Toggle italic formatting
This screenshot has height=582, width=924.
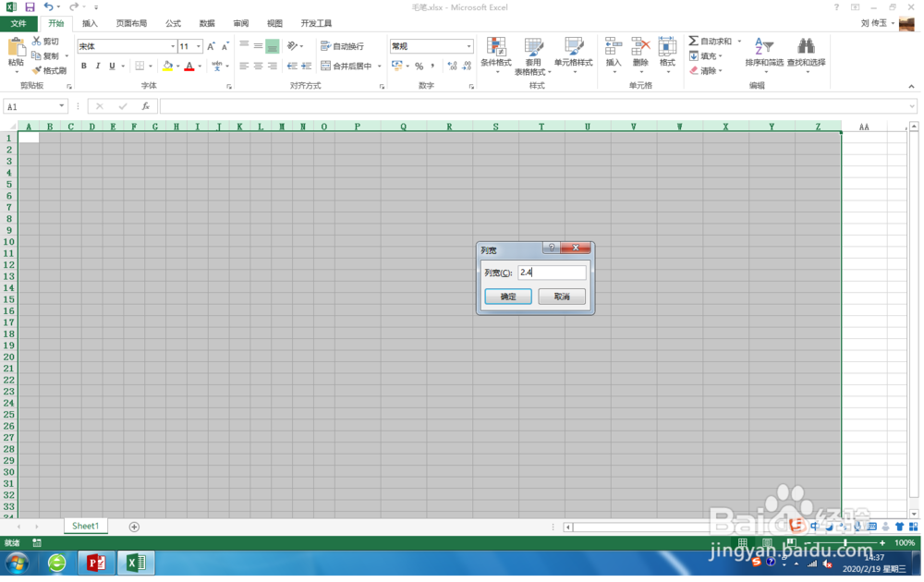click(x=96, y=67)
